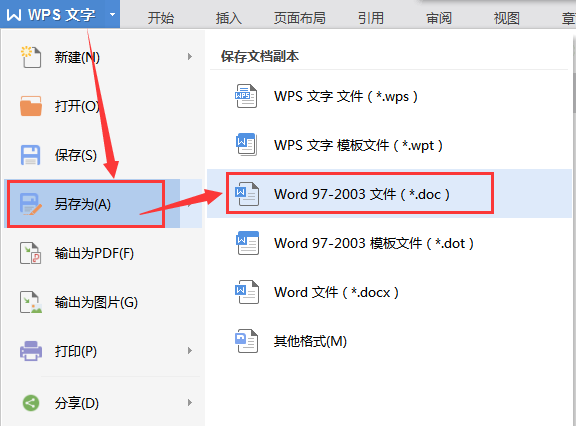Viewport: 576px width, 426px height.
Task: Click the Save floppy disk icon
Action: (x=30, y=155)
